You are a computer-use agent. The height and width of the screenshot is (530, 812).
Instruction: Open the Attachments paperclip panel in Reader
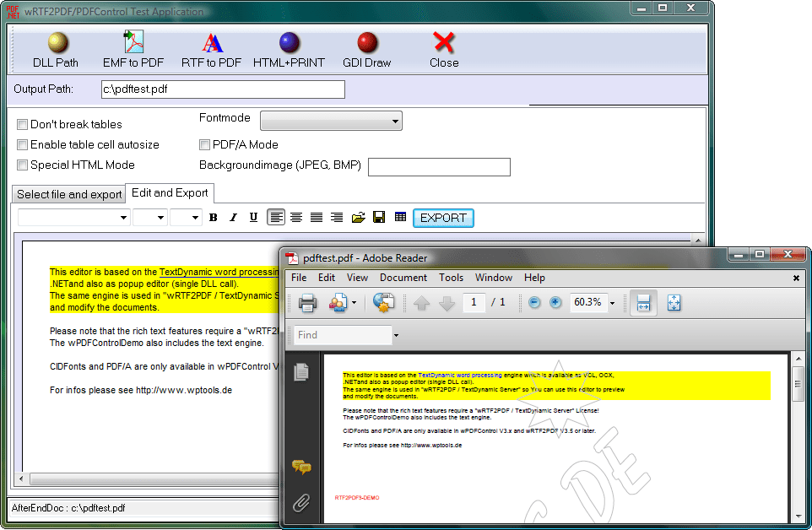301,502
